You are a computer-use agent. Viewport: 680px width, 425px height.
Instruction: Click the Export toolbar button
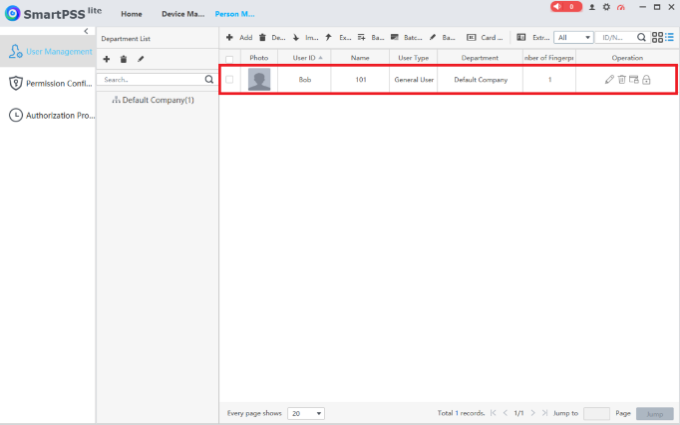(338, 38)
